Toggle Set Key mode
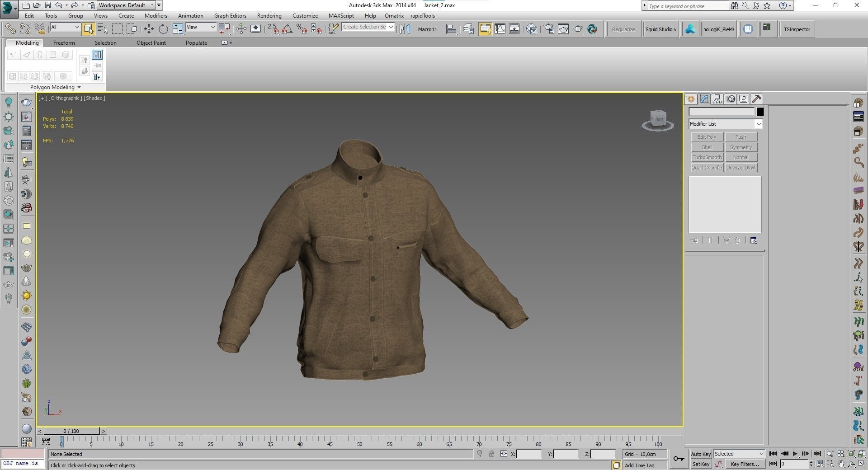 [x=701, y=464]
